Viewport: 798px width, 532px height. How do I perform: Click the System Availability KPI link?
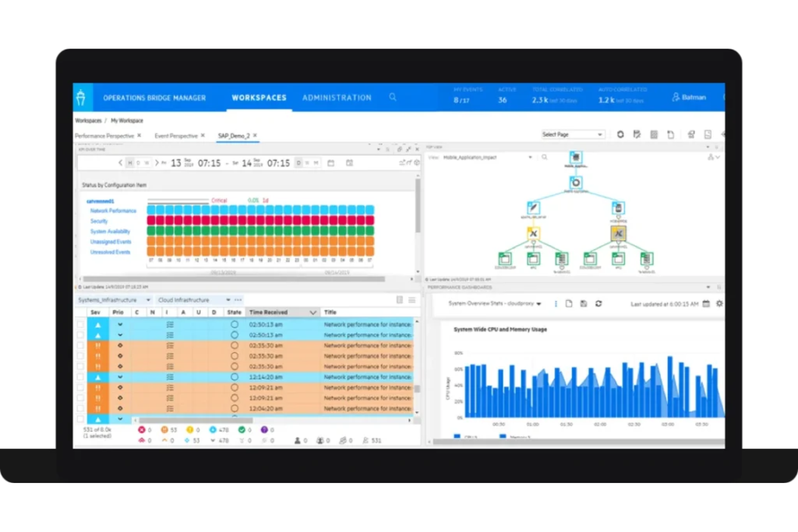pyautogui.click(x=110, y=231)
